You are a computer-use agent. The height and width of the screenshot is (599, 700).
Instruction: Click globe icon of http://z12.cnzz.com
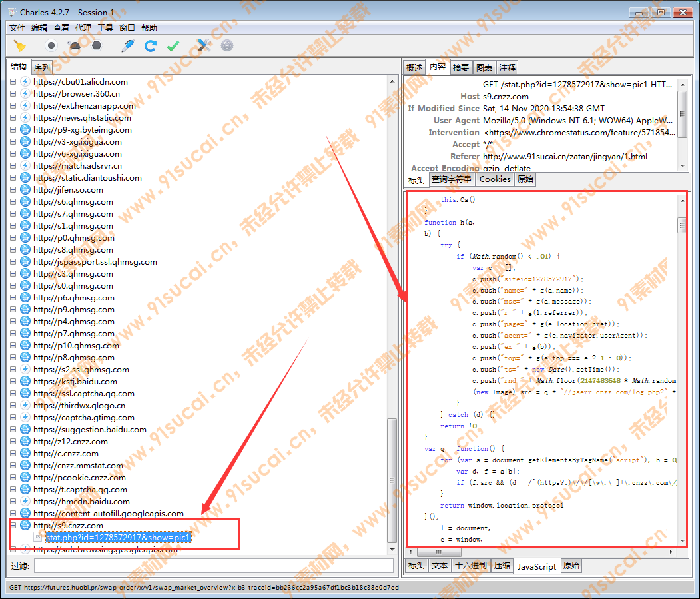(x=25, y=441)
